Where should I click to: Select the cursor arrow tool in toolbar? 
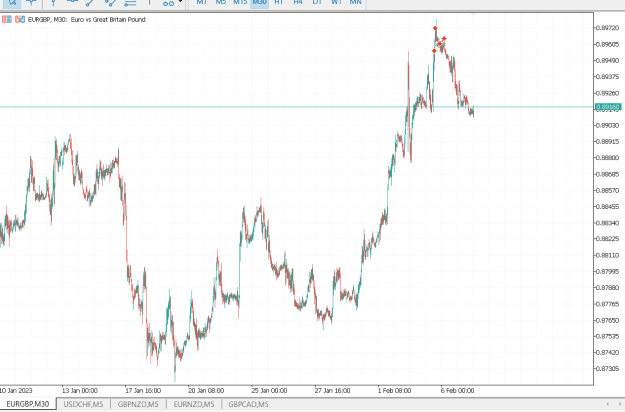coord(12,2)
